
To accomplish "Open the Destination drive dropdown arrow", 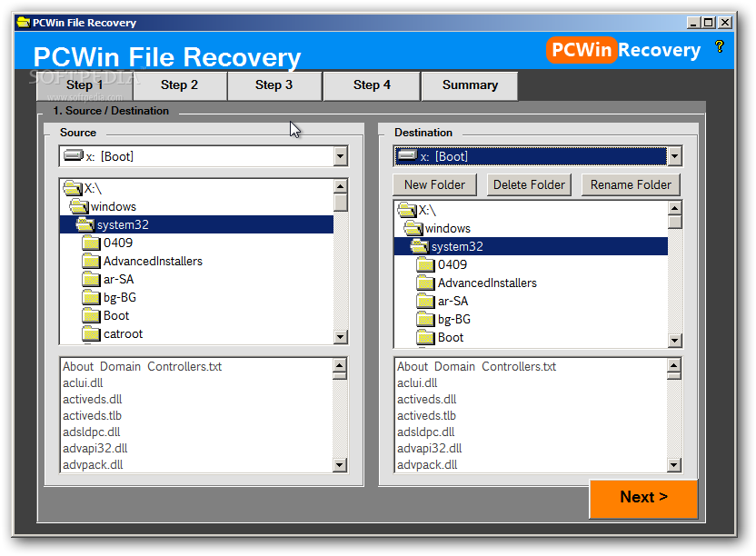I will tap(674, 156).
